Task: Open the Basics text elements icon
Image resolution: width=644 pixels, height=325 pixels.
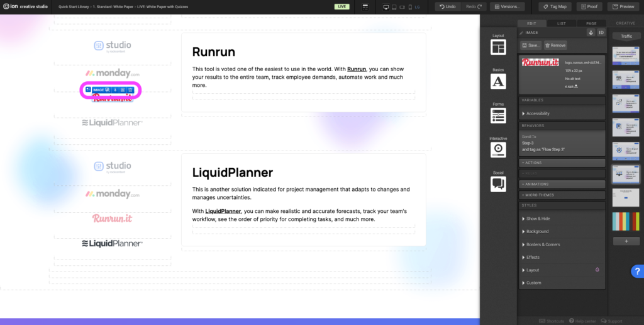Action: [x=498, y=81]
